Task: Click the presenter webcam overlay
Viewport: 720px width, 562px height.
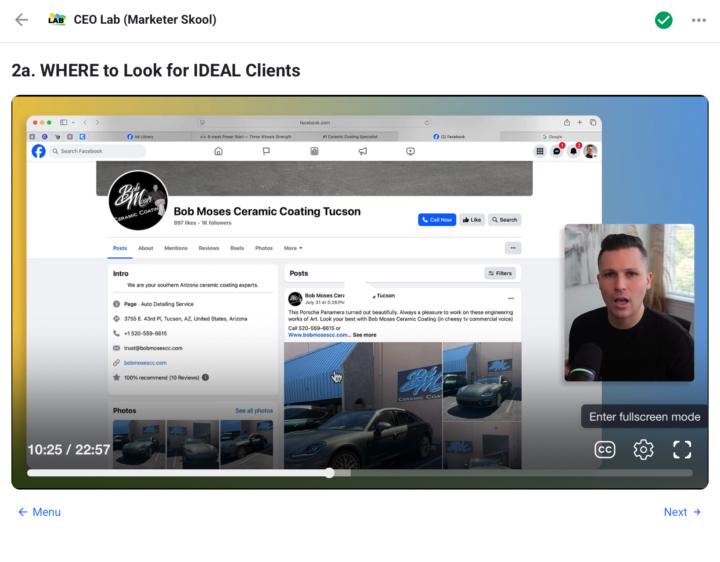Action: tap(629, 303)
